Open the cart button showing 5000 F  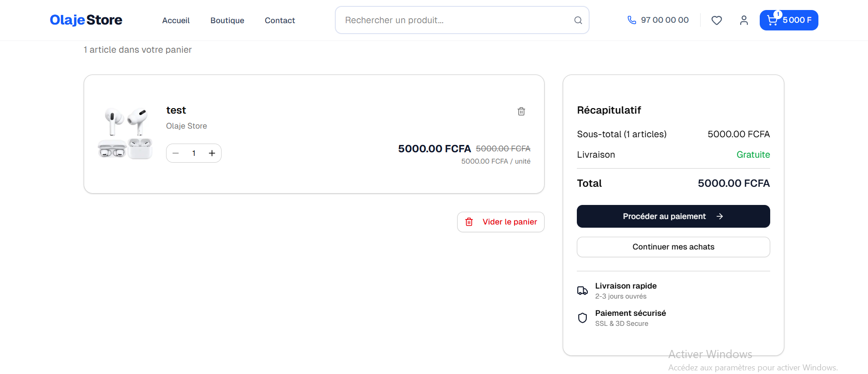click(788, 20)
